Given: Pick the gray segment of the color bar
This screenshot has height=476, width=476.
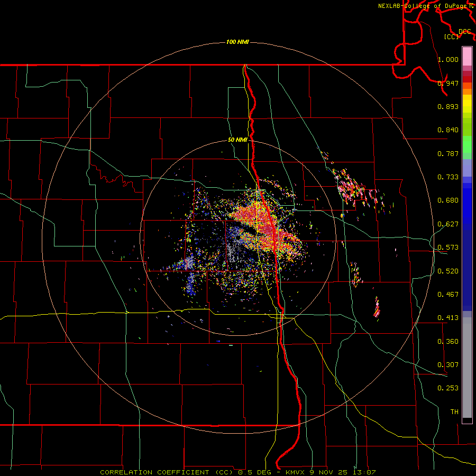Looking at the screenshot, I should click(x=467, y=368).
